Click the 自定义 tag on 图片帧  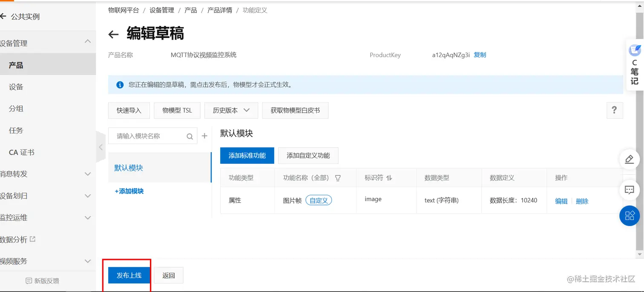(319, 200)
